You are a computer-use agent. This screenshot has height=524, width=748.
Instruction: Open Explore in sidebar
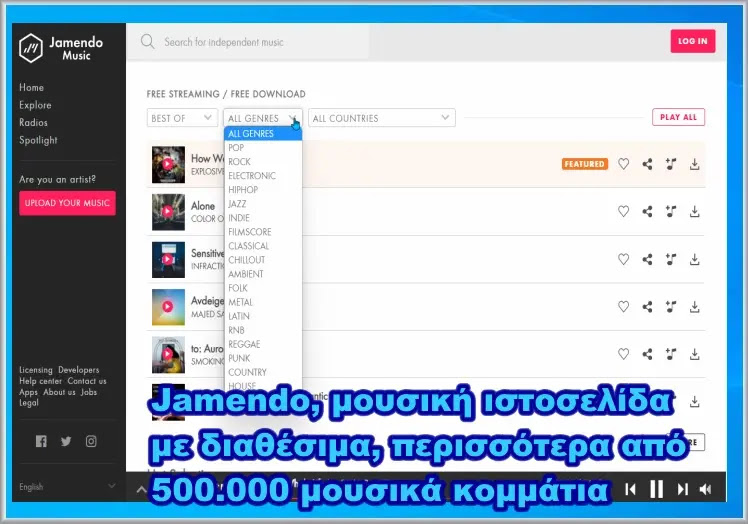[35, 105]
